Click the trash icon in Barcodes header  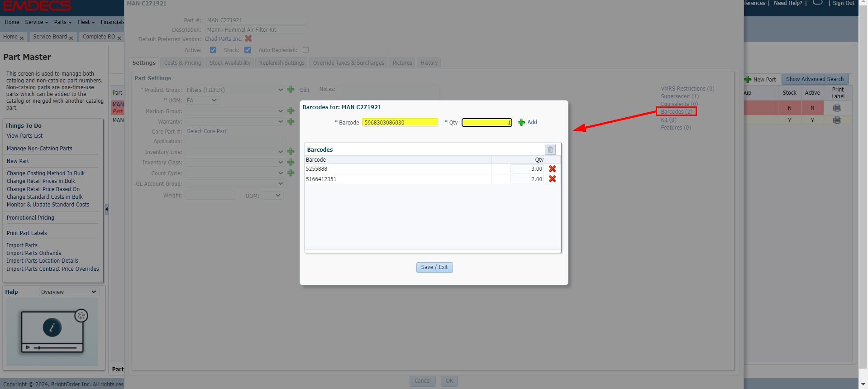(x=550, y=149)
